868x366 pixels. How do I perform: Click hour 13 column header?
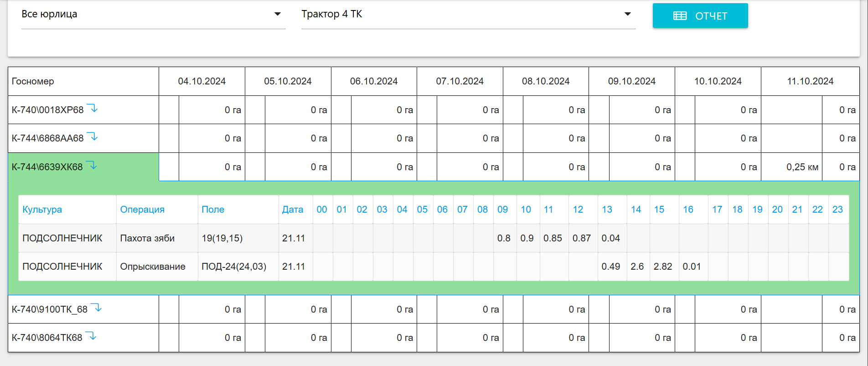pos(607,209)
